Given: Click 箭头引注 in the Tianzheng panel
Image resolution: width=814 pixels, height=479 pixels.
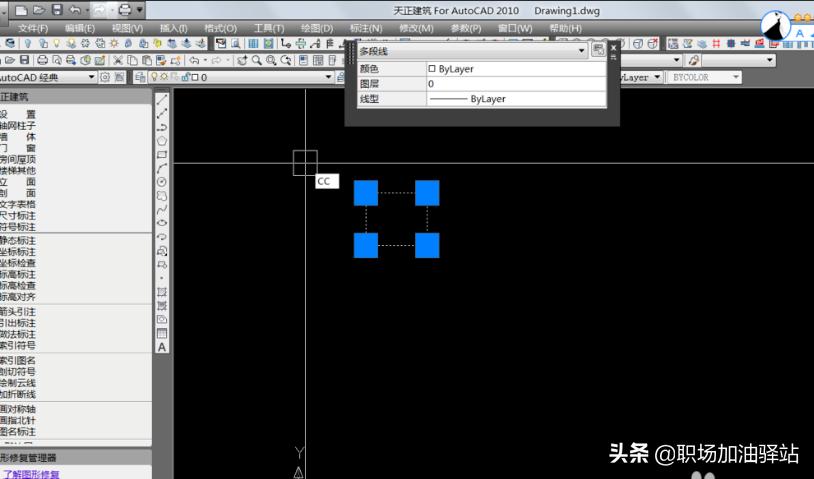Looking at the screenshot, I should click(17, 312).
